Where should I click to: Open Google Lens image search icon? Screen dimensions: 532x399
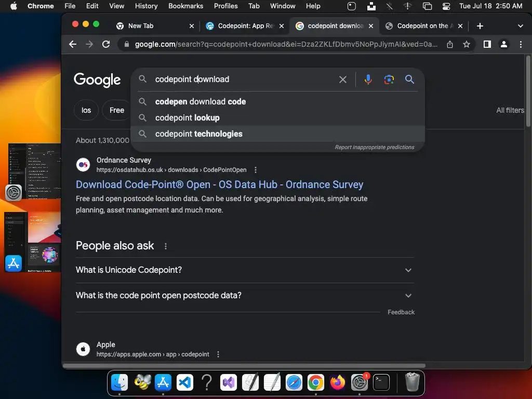click(389, 79)
